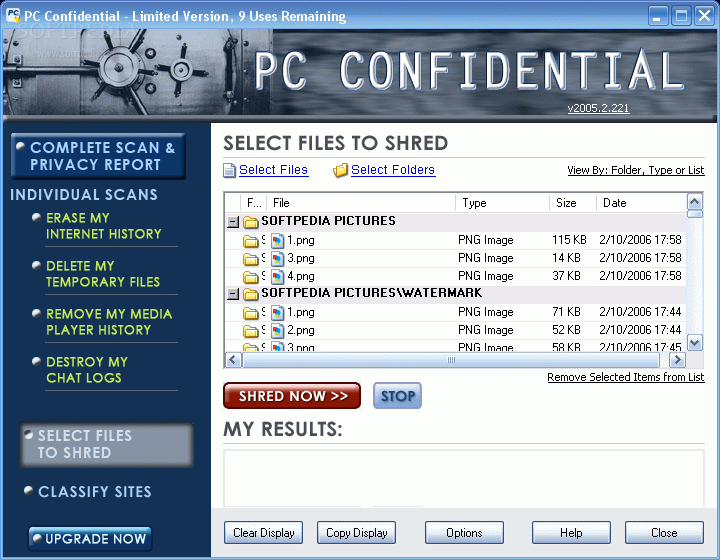720x560 pixels.
Task: Click folder icon in the 37 KB row
Action: point(250,277)
